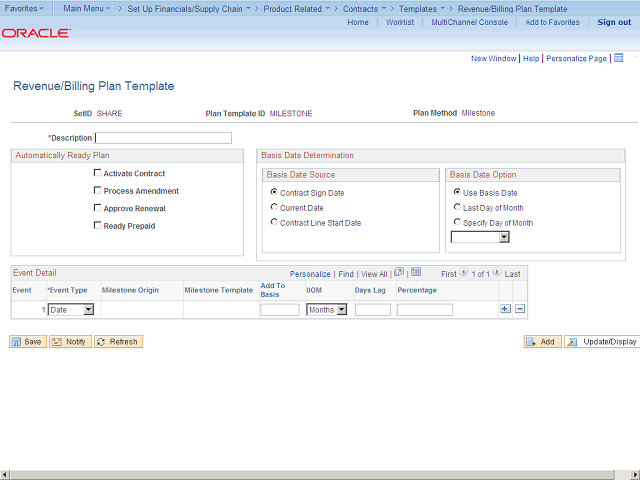This screenshot has height=480, width=640.
Task: Toggle the Ready Prepaid checkbox
Action: pyautogui.click(x=98, y=225)
